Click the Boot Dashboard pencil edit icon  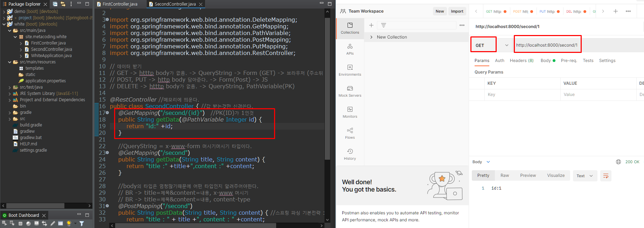click(x=52, y=223)
